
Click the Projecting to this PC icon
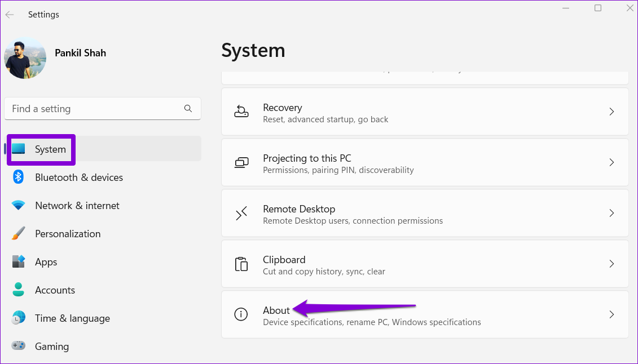click(x=241, y=162)
